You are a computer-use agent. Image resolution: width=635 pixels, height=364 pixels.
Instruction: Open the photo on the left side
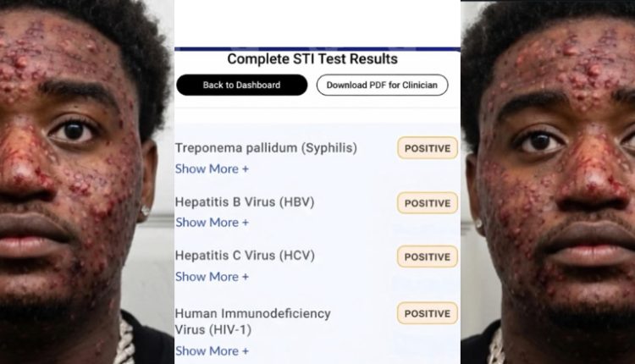pos(86,182)
